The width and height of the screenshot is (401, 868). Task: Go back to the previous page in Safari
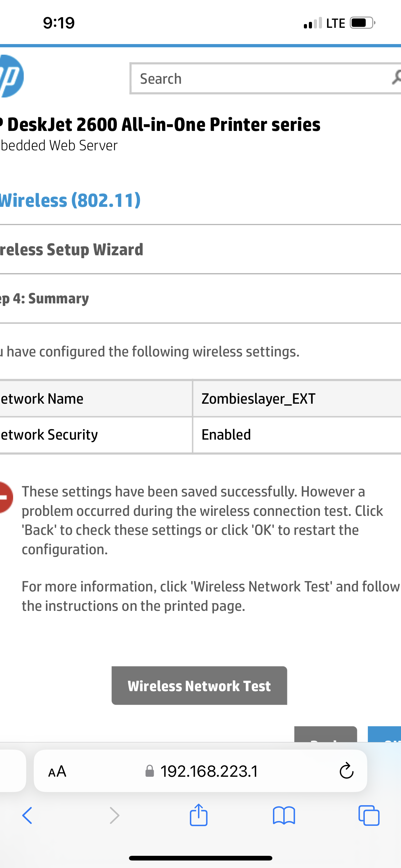click(27, 816)
